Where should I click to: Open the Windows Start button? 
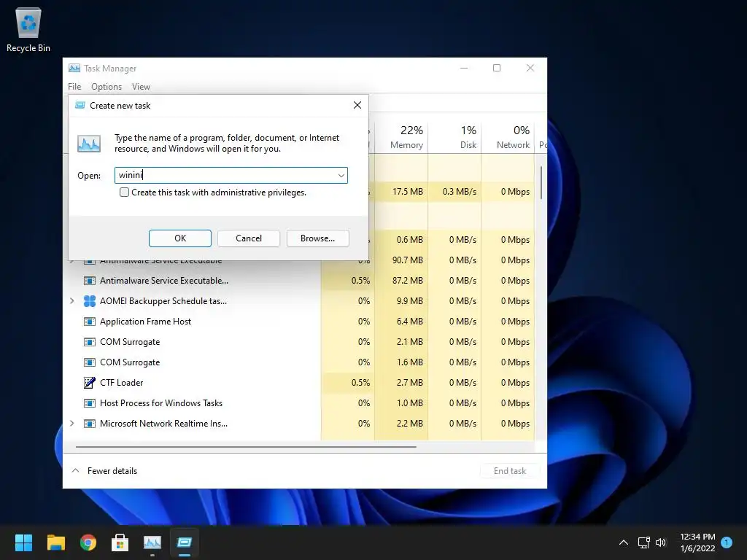[x=23, y=542]
